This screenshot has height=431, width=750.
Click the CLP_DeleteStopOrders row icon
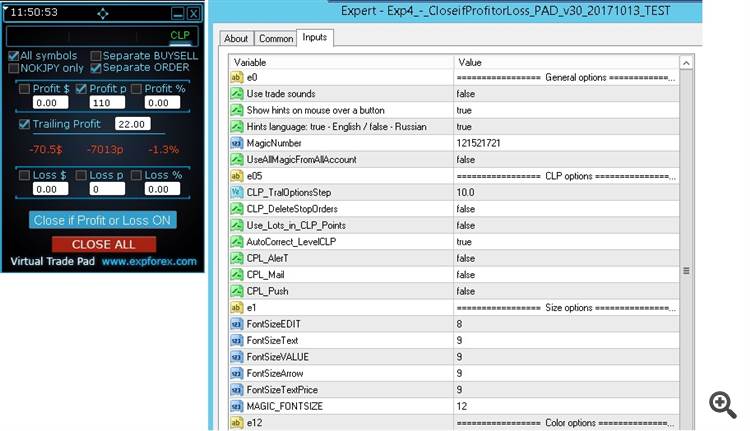pyautogui.click(x=236, y=209)
